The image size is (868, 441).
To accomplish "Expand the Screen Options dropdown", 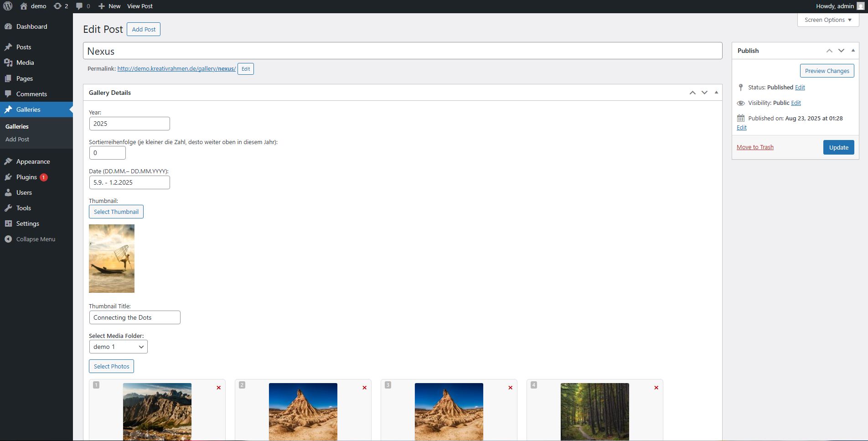I will 828,20.
